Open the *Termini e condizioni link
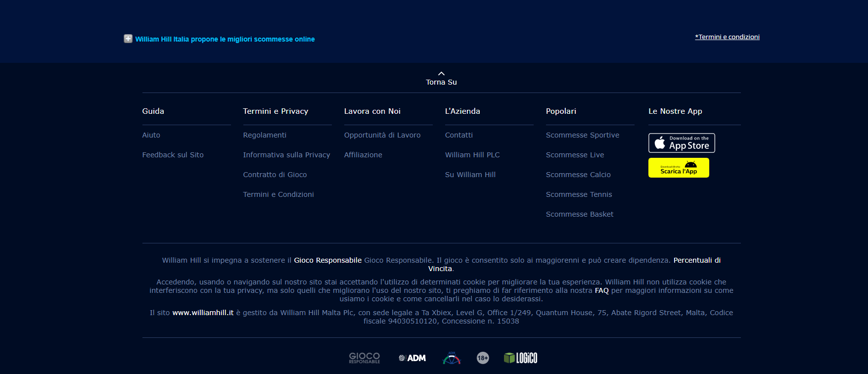Screen dimensions: 868x374 coord(727,37)
